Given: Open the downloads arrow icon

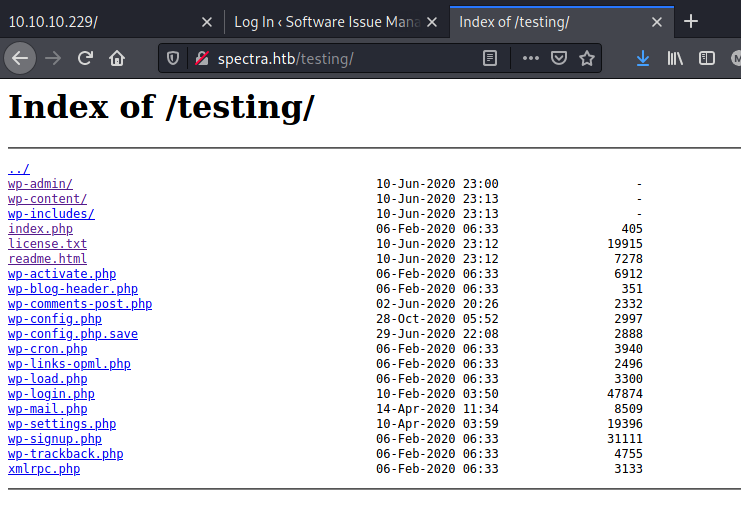Looking at the screenshot, I should click(643, 59).
